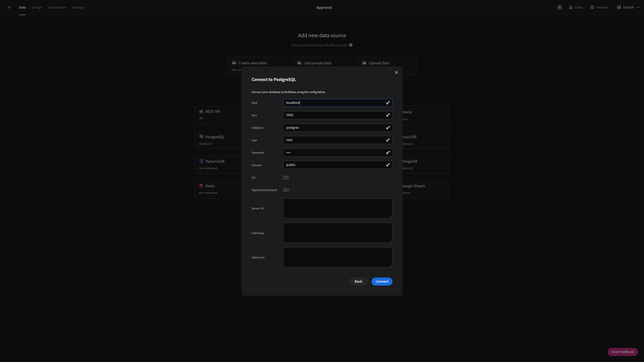Click the key icon in Host field
This screenshot has height=362, width=644.
click(x=388, y=103)
